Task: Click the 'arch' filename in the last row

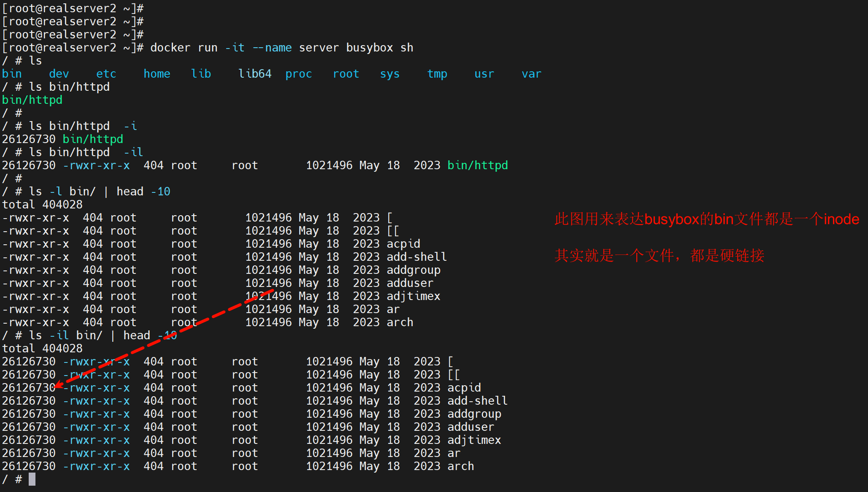Action: click(460, 466)
